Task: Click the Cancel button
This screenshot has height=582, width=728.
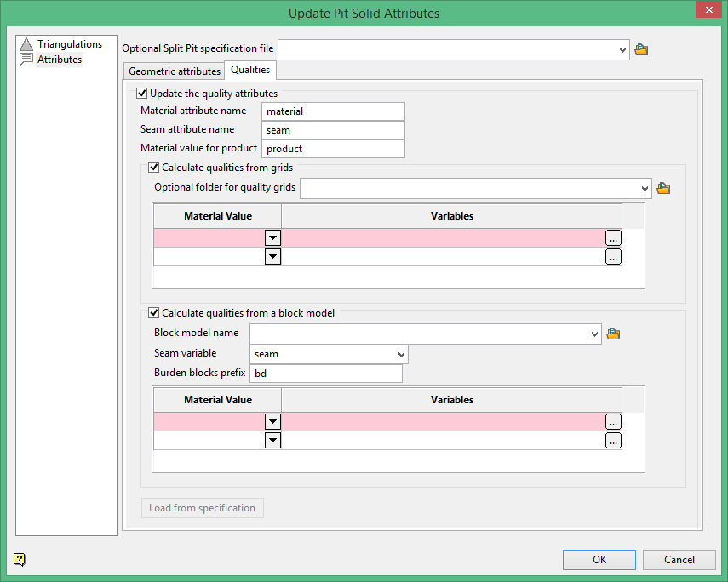Action: click(679, 559)
